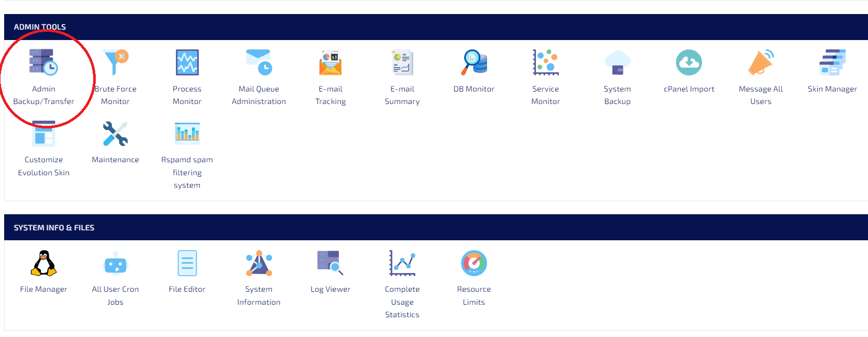Viewport: 868px width, 337px height.
Task: Open Mail Queue Administration
Action: click(259, 63)
